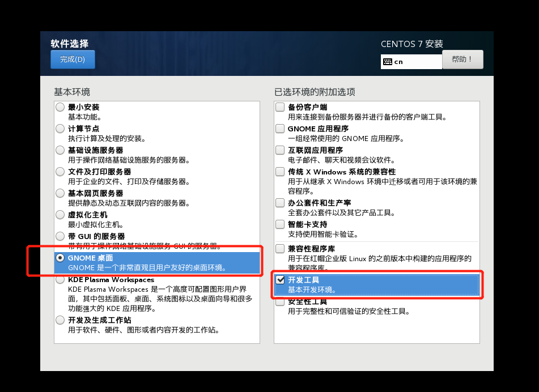Enable 传统 X Windows 系统的兼容性
This screenshot has height=392, width=539.
point(280,172)
